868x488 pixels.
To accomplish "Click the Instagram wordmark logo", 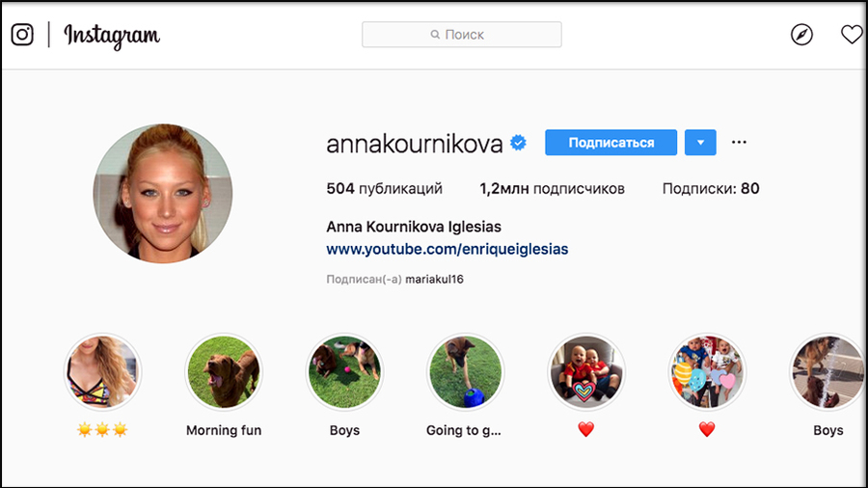I will (x=112, y=36).
